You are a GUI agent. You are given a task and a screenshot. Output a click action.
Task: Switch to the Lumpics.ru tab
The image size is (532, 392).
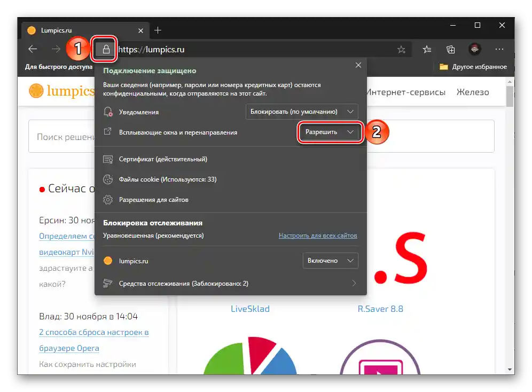coord(85,30)
